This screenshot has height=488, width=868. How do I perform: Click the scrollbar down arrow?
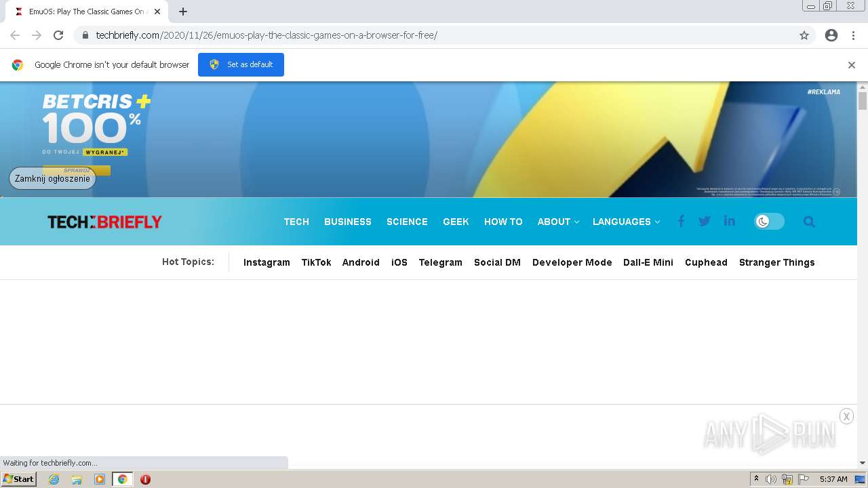pyautogui.click(x=863, y=462)
